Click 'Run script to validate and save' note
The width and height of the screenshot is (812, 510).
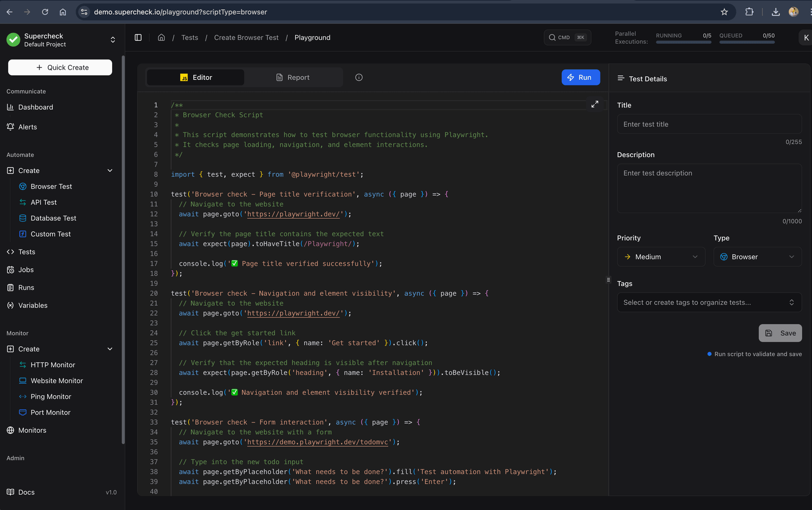(755, 354)
